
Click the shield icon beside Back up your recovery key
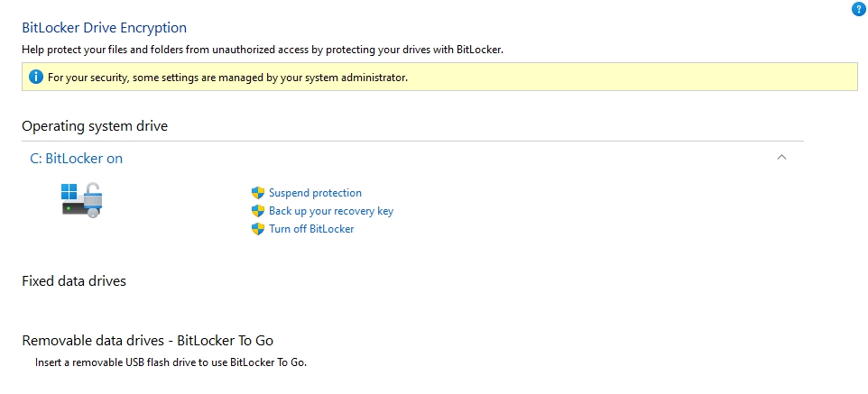click(258, 211)
